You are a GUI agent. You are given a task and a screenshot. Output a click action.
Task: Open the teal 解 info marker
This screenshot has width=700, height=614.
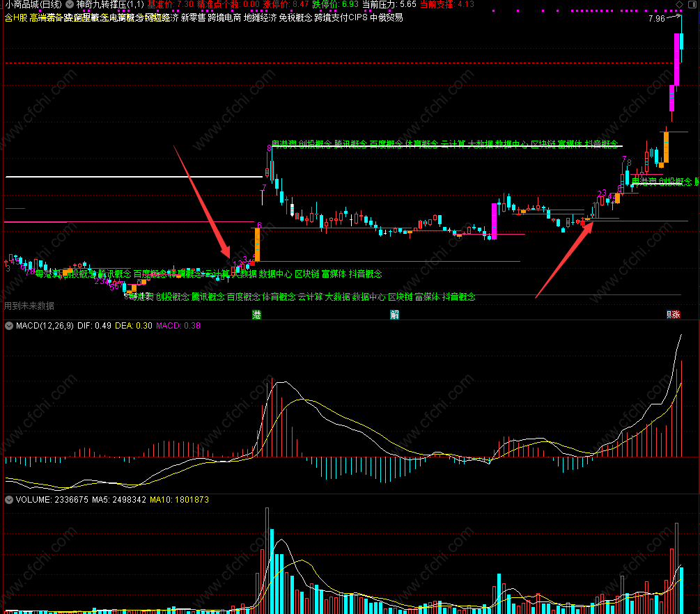[395, 315]
